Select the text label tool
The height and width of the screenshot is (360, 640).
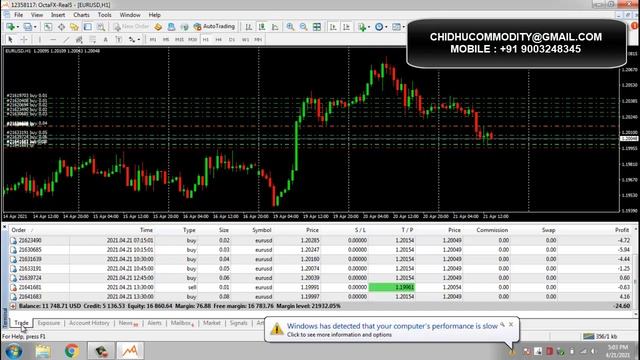tap(118, 40)
